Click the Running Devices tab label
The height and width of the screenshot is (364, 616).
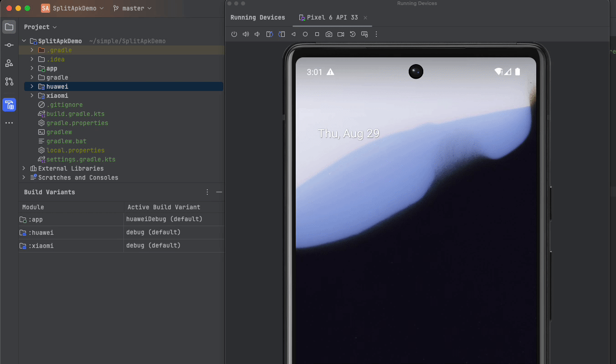tap(258, 18)
